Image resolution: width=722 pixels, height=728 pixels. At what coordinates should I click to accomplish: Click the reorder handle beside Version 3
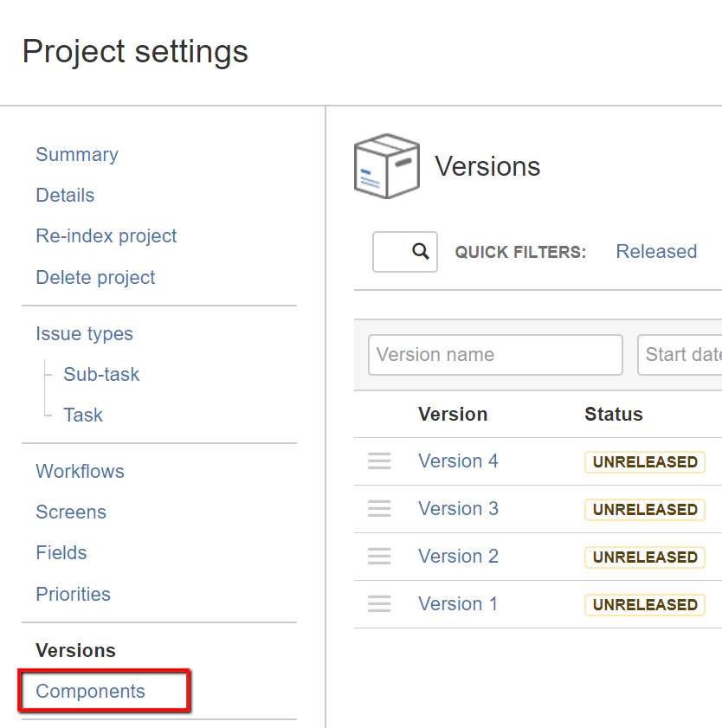pyautogui.click(x=379, y=509)
